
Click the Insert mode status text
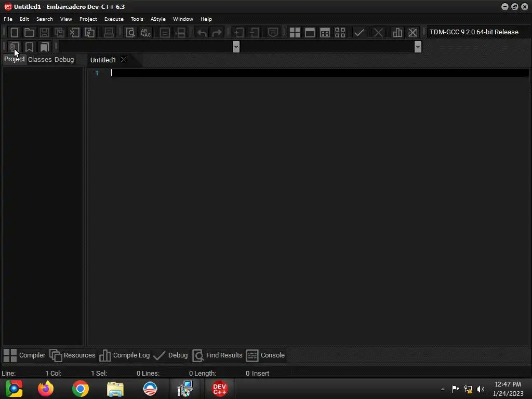pyautogui.click(x=260, y=373)
